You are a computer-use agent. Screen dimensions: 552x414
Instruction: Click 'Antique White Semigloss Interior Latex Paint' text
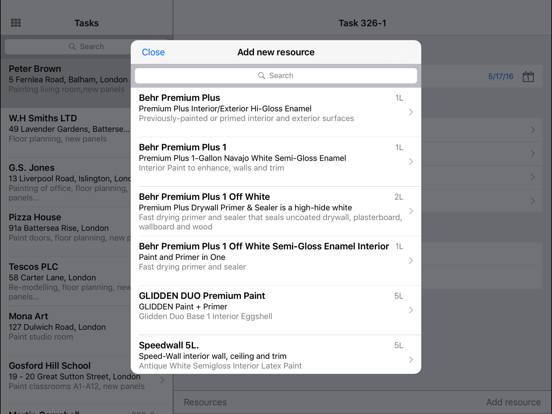[220, 366]
